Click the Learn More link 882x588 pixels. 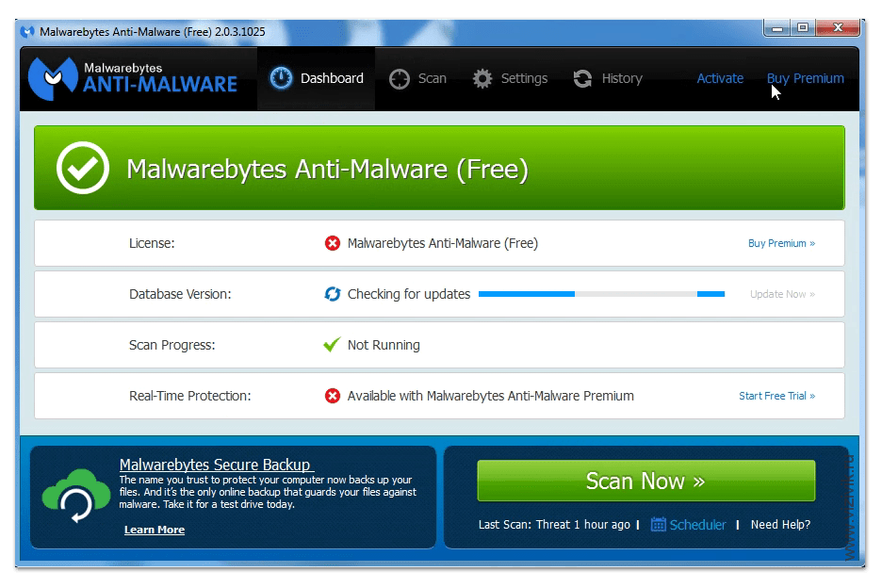155,530
